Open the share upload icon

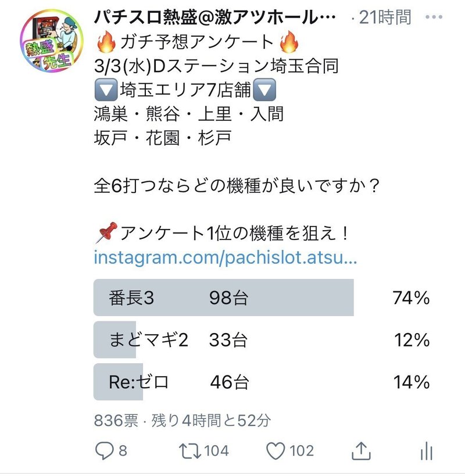pos(360,450)
